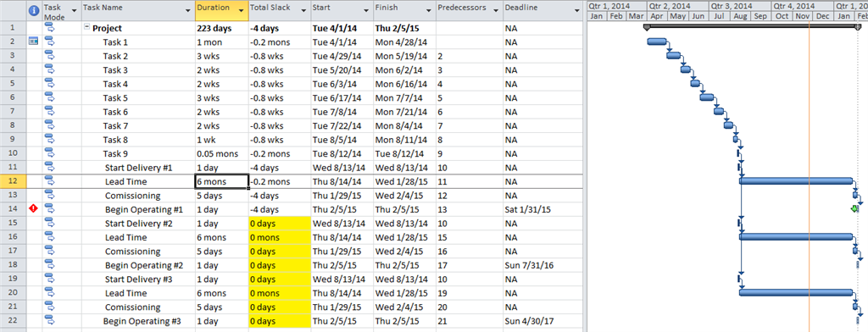Click the green deadline arrow marker in Gantt chart
The height and width of the screenshot is (332, 868).
coord(854,209)
